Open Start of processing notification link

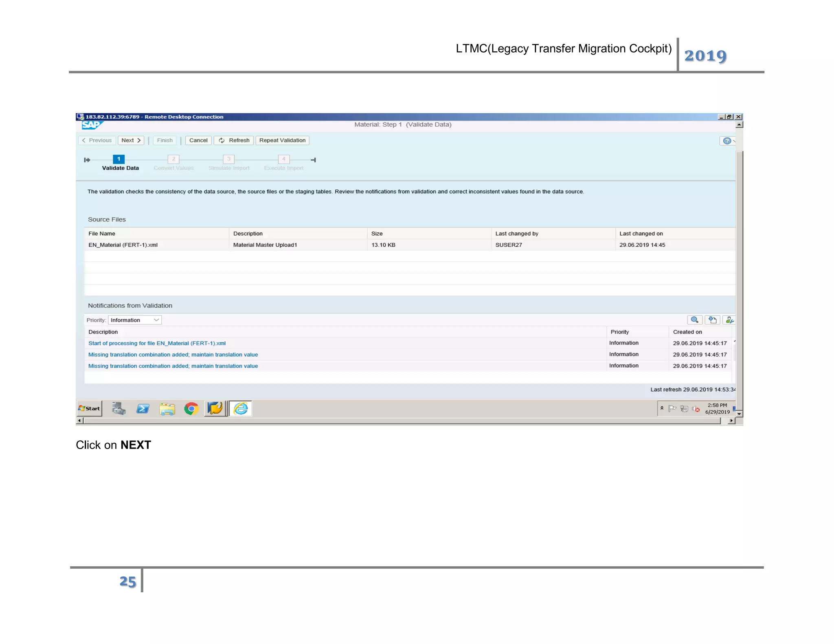[157, 343]
